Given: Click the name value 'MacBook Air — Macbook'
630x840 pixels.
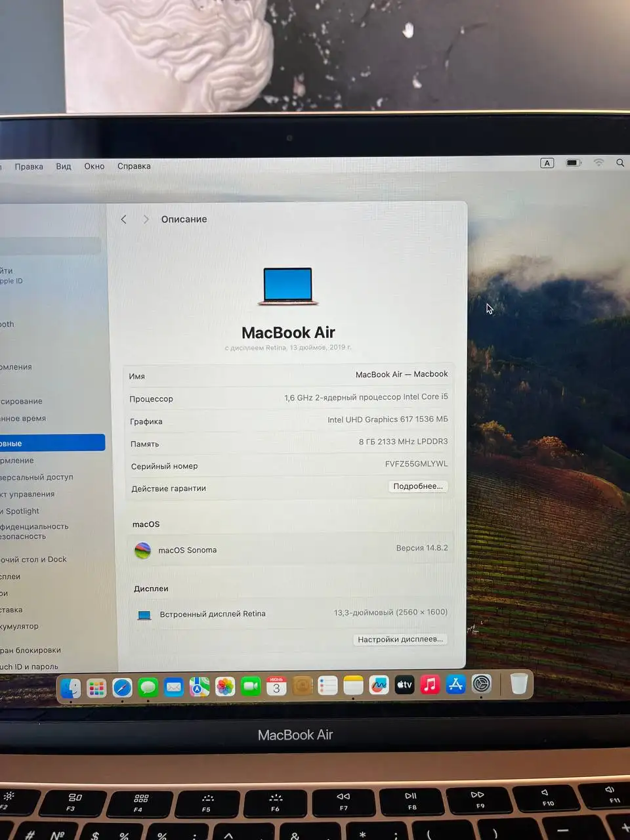Looking at the screenshot, I should (x=402, y=374).
